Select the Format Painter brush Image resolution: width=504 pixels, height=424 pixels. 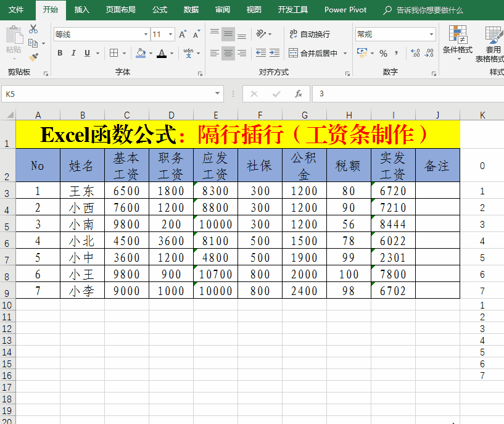[33, 57]
